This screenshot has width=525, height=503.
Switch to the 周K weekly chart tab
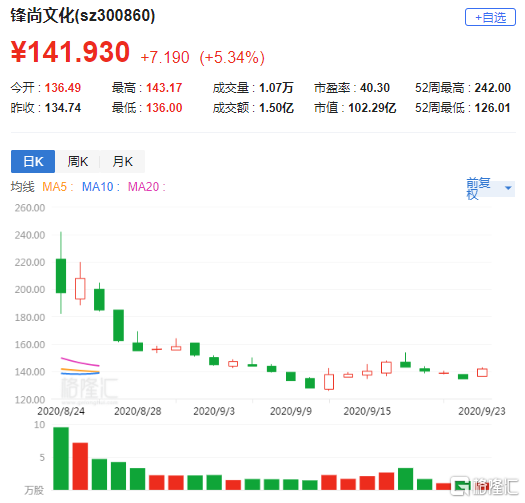point(77,161)
